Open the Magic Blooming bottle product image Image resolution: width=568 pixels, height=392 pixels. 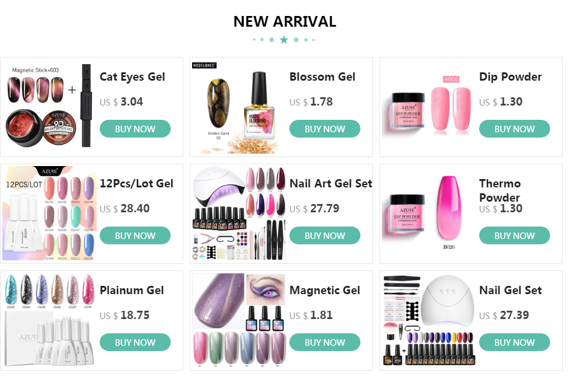[x=239, y=107]
